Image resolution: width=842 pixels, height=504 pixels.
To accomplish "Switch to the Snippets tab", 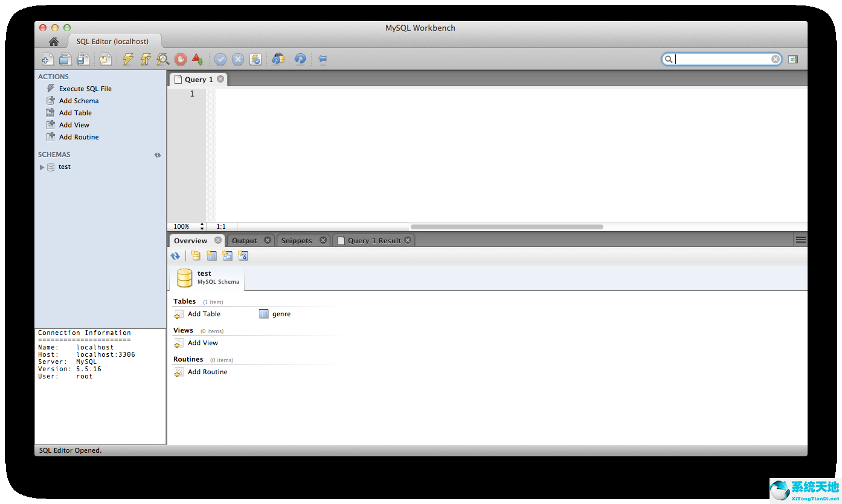I will point(298,240).
